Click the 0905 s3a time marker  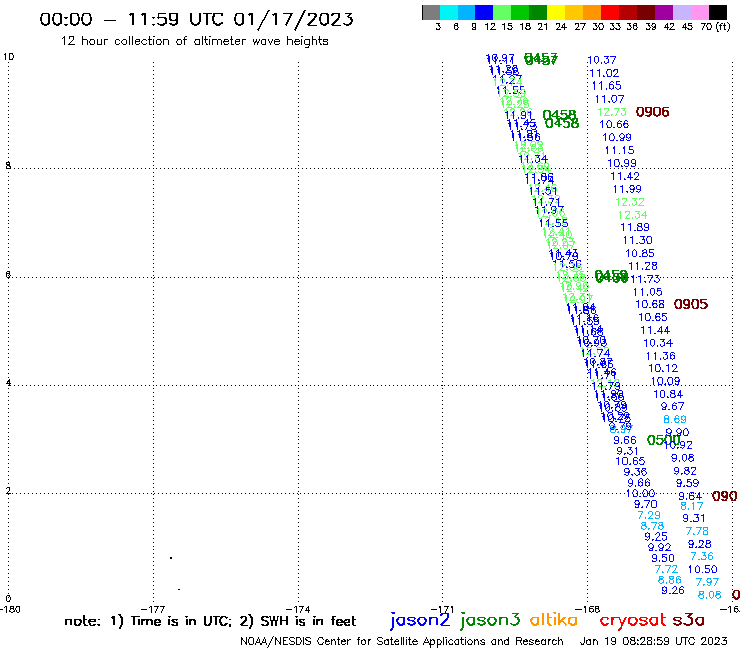(x=691, y=304)
